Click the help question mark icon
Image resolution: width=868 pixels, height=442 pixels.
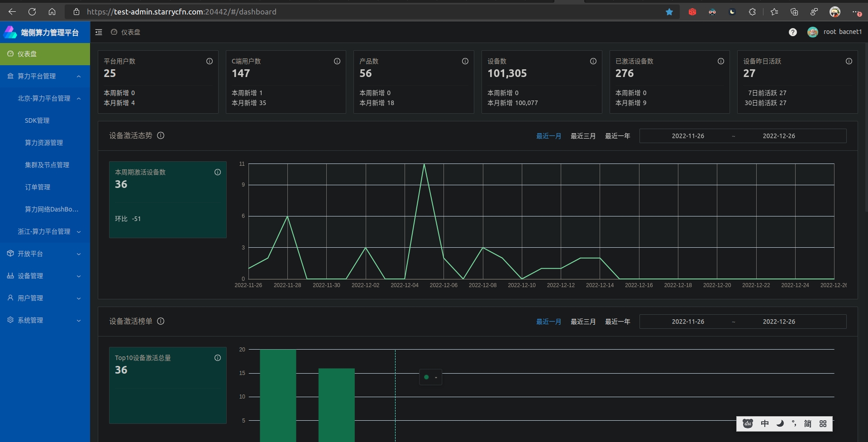(x=793, y=32)
